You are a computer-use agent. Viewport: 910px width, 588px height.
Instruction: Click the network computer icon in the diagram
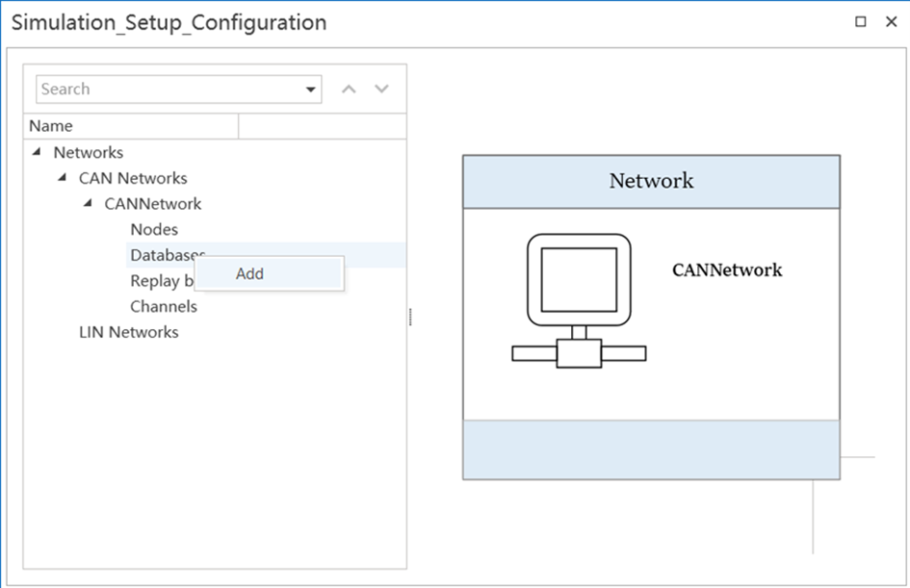578,300
